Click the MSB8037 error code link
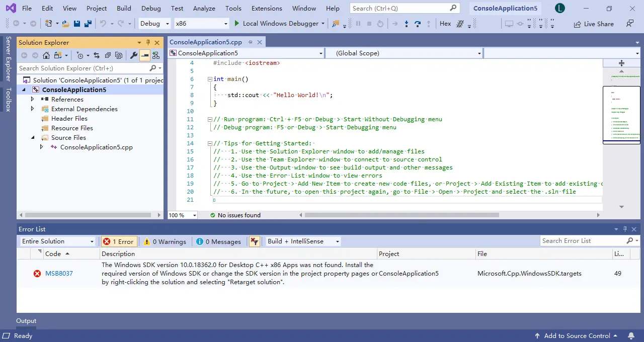Screen dimensions: 644x342 (x=59, y=273)
